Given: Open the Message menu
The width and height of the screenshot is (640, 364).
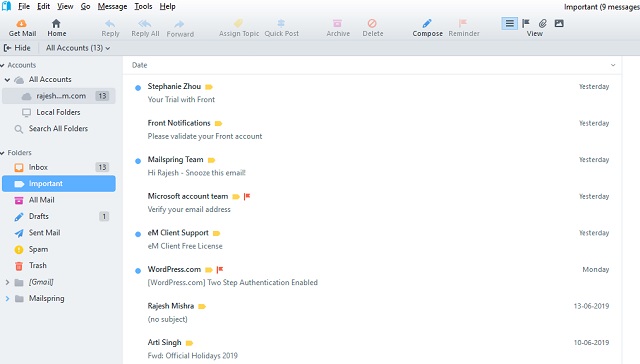Looking at the screenshot, I should (112, 7).
